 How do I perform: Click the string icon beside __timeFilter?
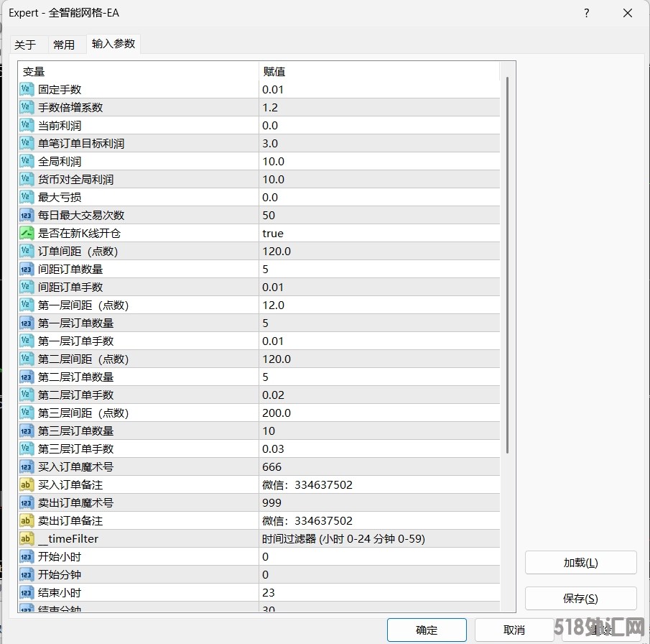[27, 538]
